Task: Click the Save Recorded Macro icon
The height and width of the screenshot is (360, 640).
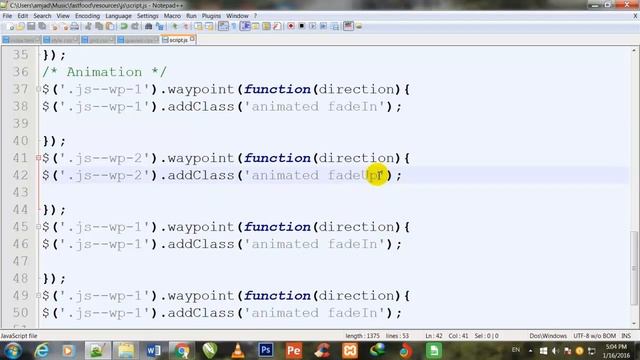Action: click(x=335, y=27)
